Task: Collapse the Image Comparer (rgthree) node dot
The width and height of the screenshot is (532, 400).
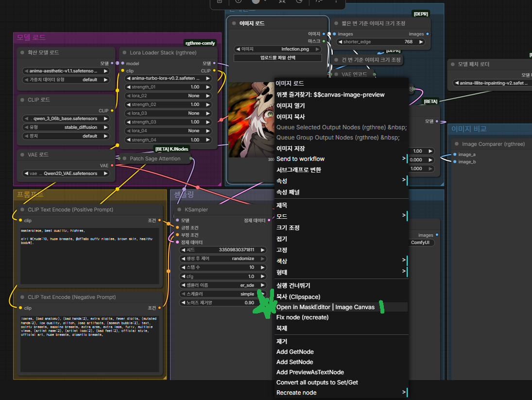Action: [x=457, y=144]
